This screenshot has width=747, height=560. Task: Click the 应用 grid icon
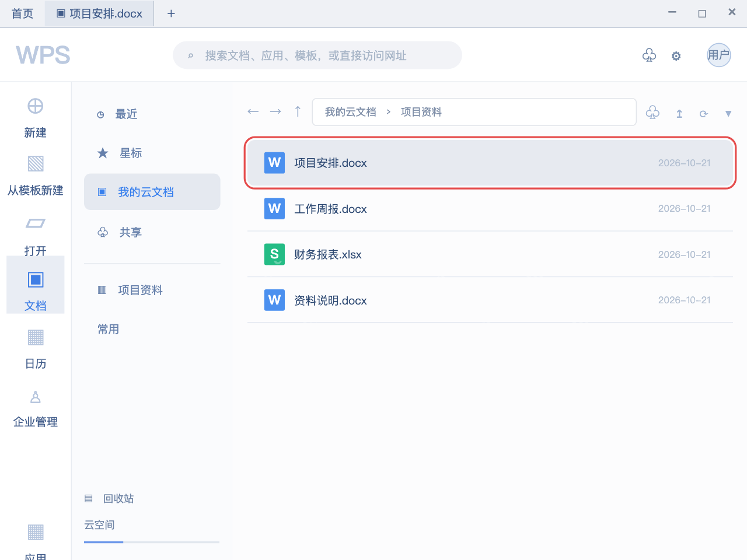(36, 532)
